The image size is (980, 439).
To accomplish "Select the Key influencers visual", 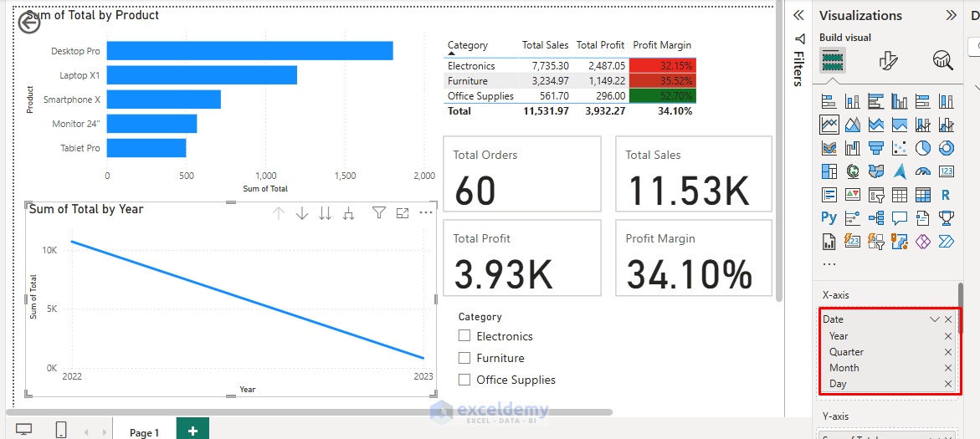I will pos(853,218).
